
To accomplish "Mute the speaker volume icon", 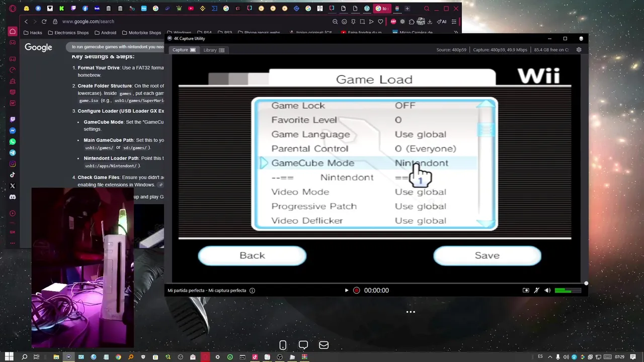I will [x=547, y=290].
